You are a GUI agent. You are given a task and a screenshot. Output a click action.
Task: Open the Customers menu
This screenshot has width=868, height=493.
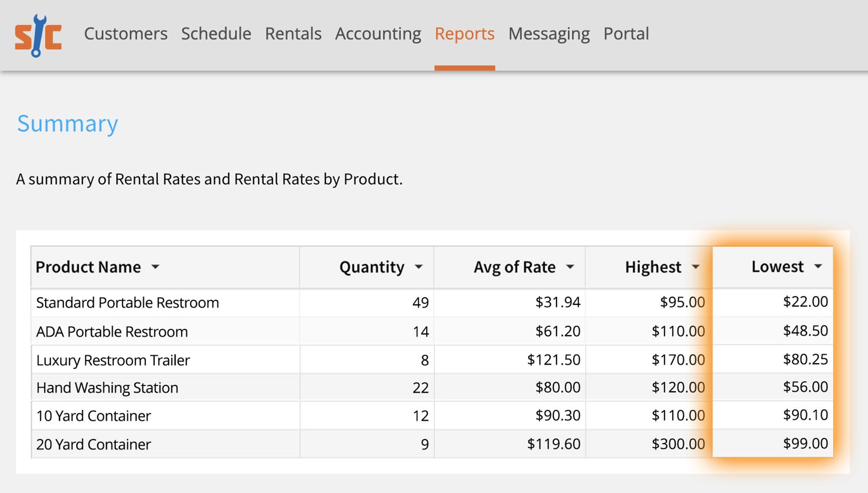coord(126,34)
